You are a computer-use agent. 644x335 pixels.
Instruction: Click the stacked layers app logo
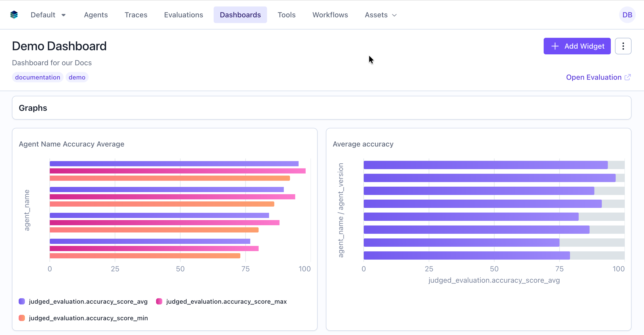[14, 15]
